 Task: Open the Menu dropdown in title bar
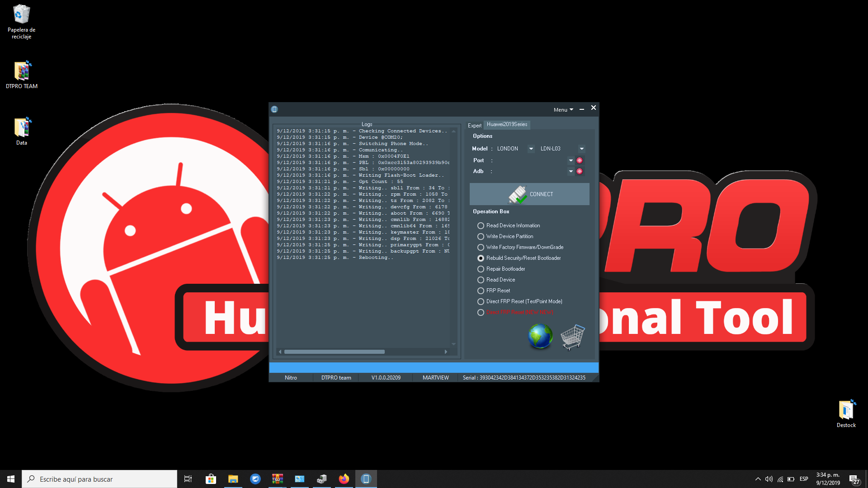click(x=563, y=110)
